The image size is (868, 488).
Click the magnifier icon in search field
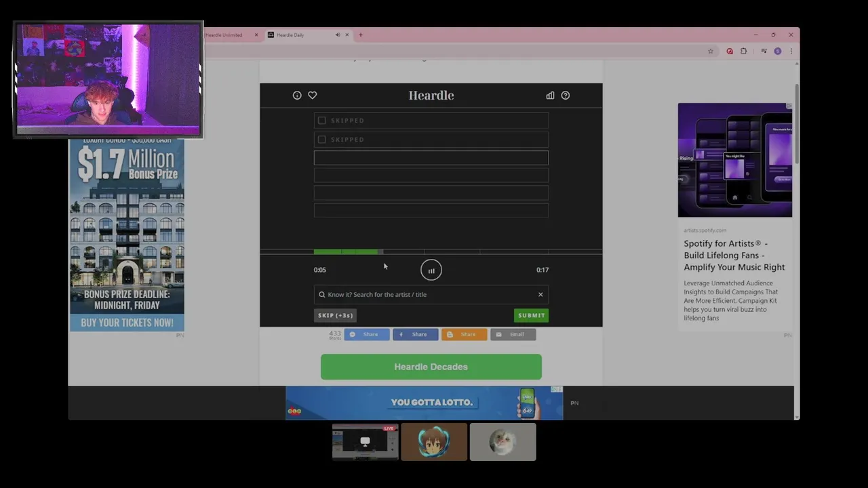(322, 295)
